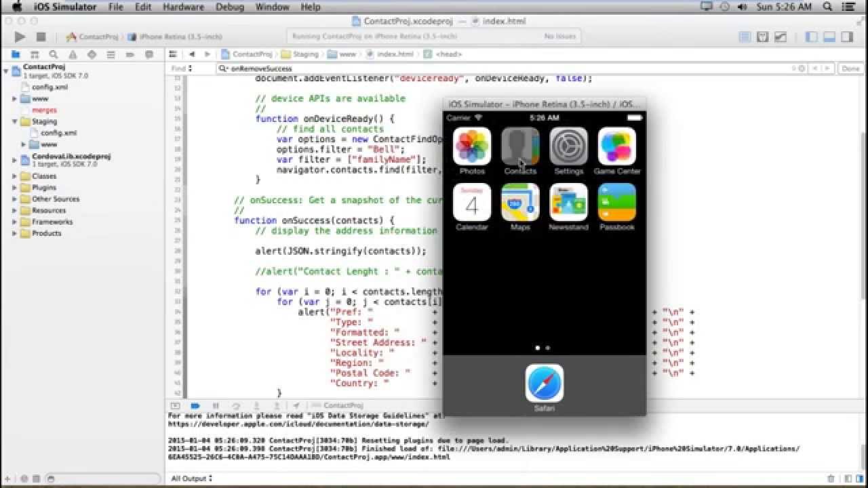Expand the Products group
This screenshot has height=488, width=868.
tap(14, 233)
